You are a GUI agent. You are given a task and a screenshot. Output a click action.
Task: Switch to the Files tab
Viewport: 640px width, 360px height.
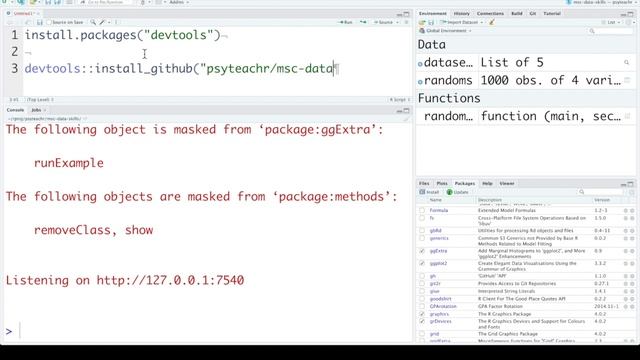pyautogui.click(x=424, y=184)
